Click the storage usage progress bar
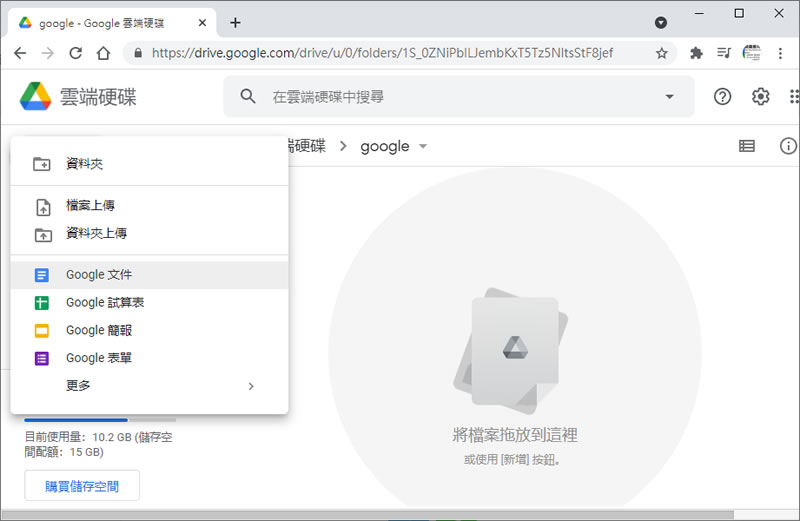The height and width of the screenshot is (521, 800). 100,420
